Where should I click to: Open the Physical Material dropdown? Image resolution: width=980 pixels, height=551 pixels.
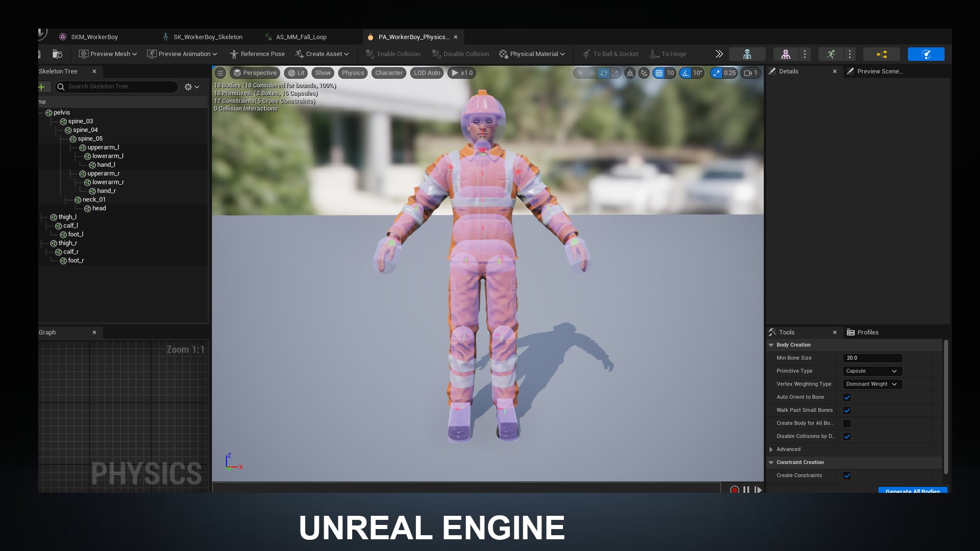(532, 54)
